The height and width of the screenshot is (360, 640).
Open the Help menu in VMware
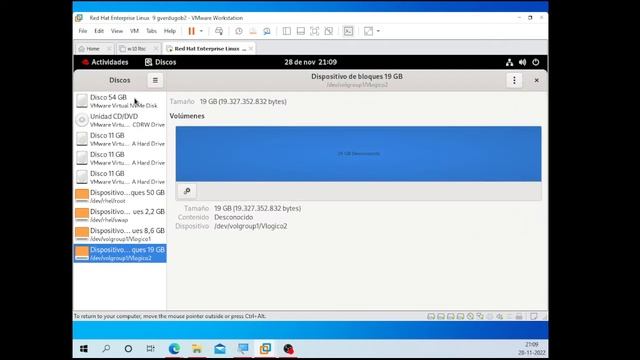click(x=170, y=31)
